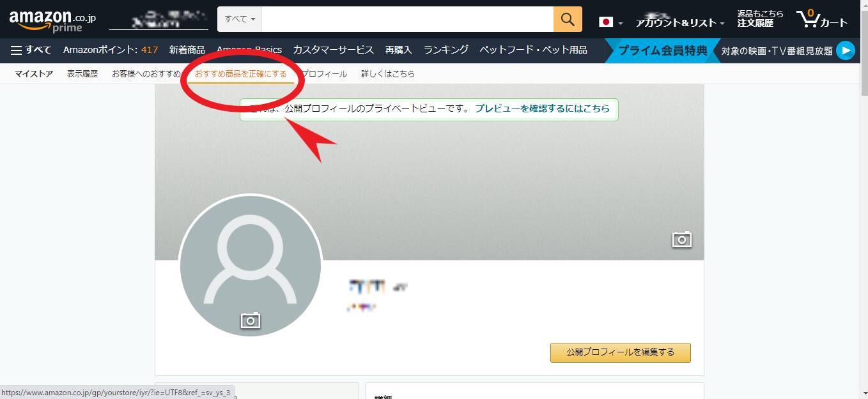Expand the アカウント&リスト dropdown
This screenshot has height=399, width=868.
(x=679, y=22)
